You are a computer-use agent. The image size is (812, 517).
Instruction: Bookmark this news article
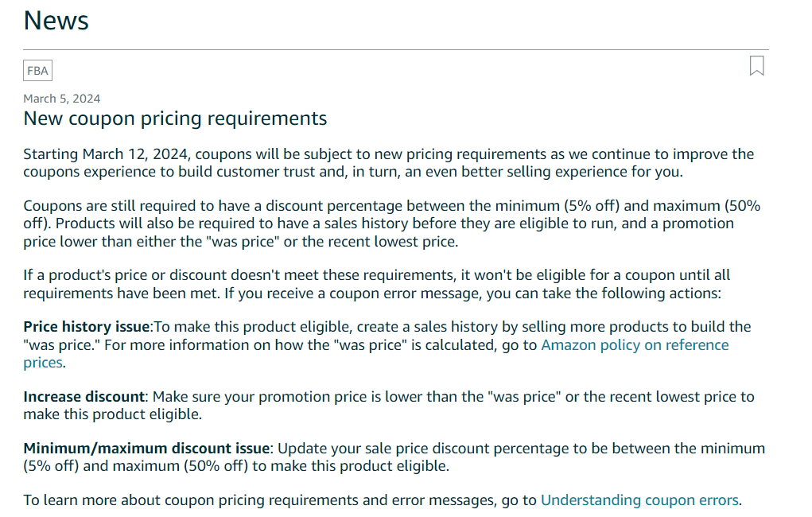click(756, 66)
